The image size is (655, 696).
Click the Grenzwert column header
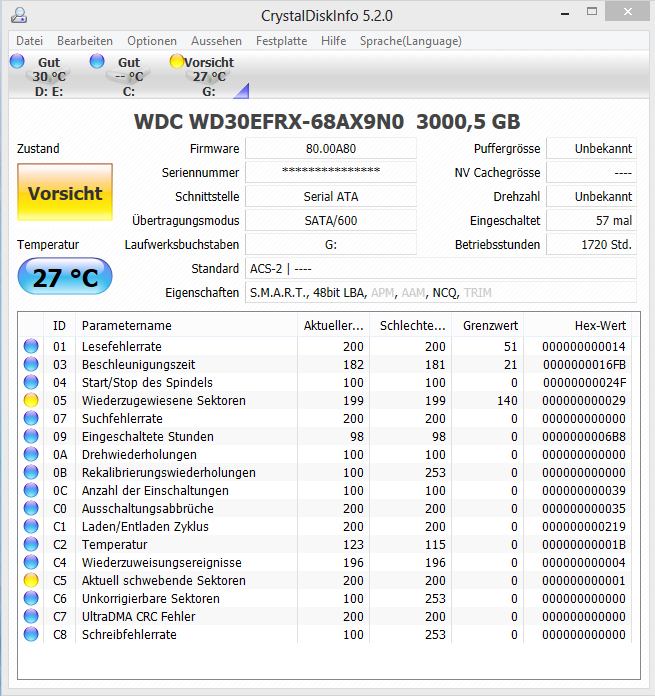pos(488,325)
